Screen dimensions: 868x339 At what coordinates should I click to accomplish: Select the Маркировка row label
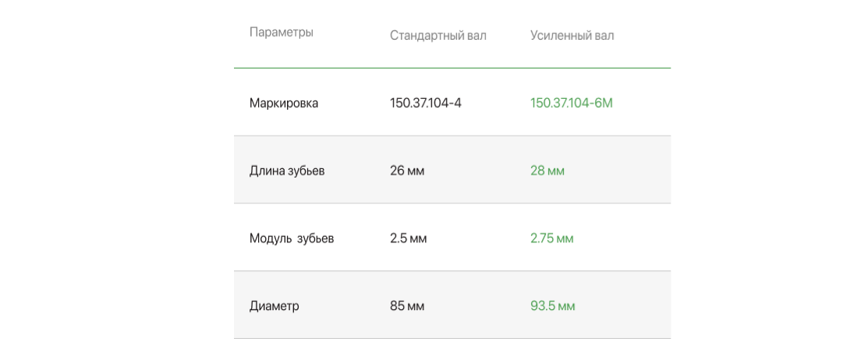283,104
